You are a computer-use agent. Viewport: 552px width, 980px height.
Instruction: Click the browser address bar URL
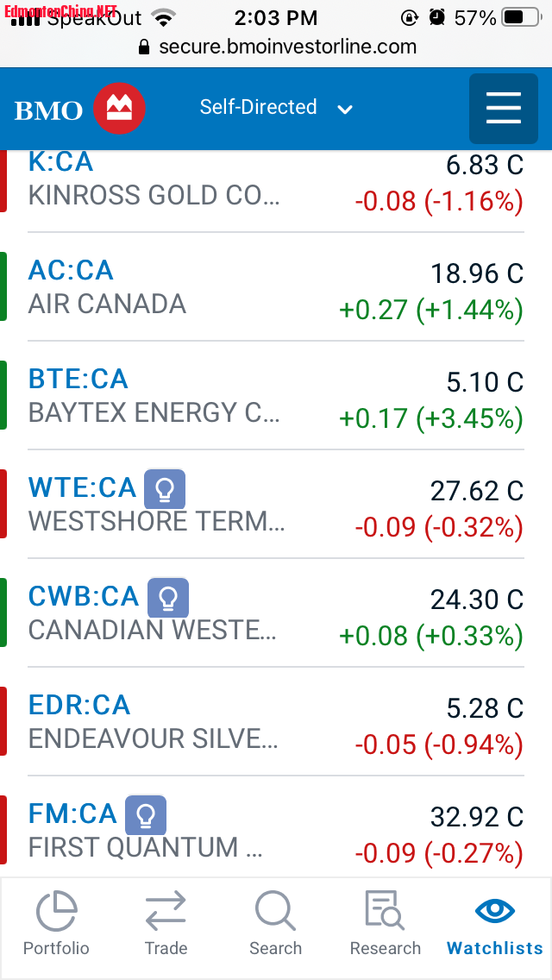(287, 47)
